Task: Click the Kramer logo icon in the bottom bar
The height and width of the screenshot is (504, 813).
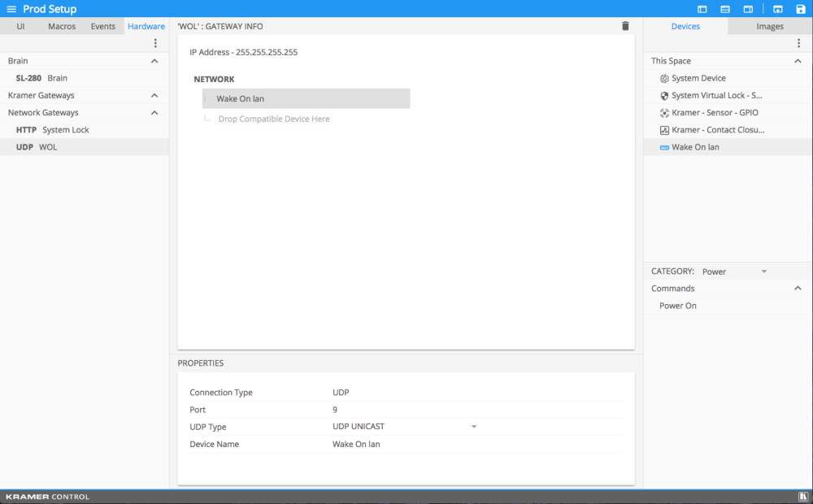Action: tap(803, 497)
